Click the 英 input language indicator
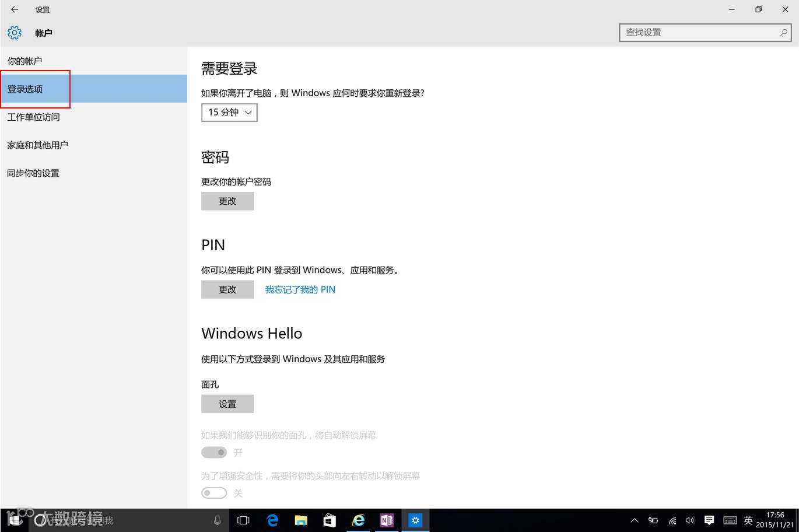 click(748, 520)
